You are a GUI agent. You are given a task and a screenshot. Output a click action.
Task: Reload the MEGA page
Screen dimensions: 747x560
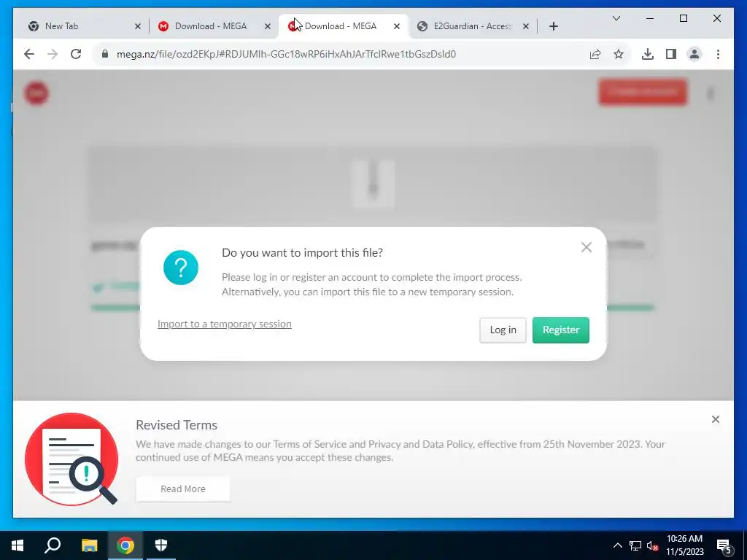(76, 54)
